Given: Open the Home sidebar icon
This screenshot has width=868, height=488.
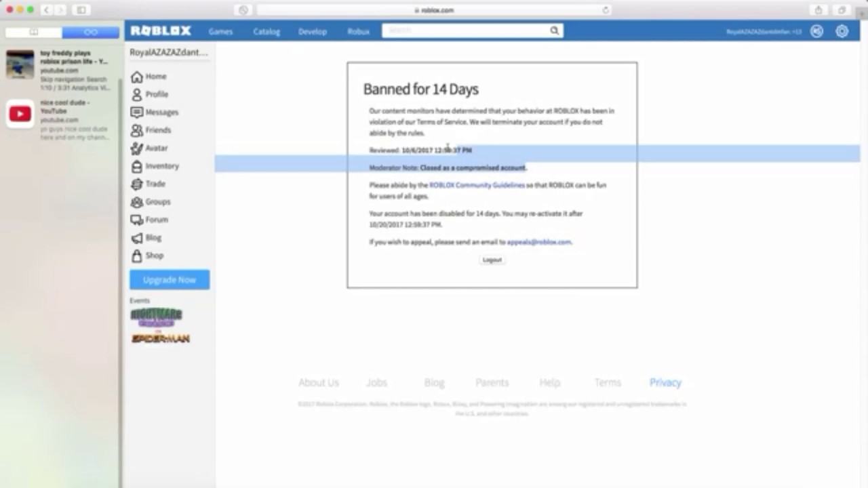Looking at the screenshot, I should [x=137, y=77].
